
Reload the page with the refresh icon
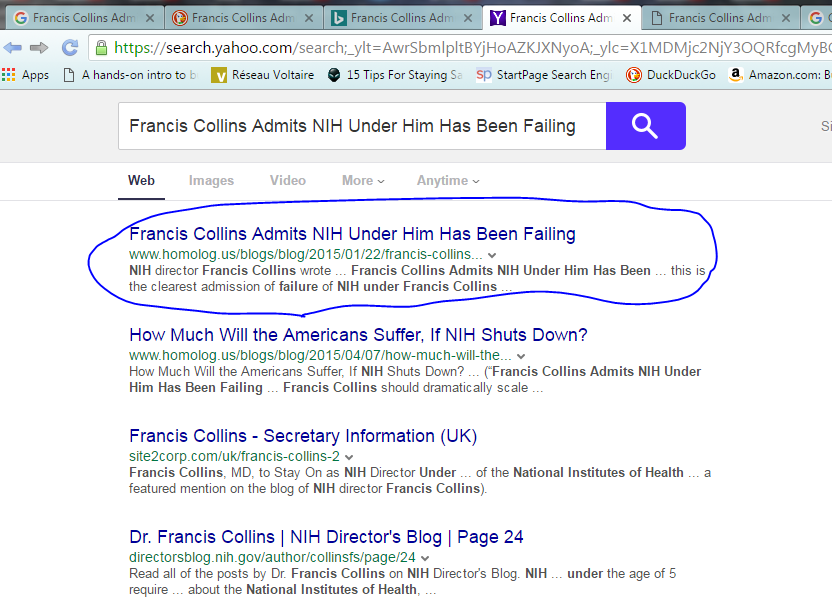tap(69, 47)
